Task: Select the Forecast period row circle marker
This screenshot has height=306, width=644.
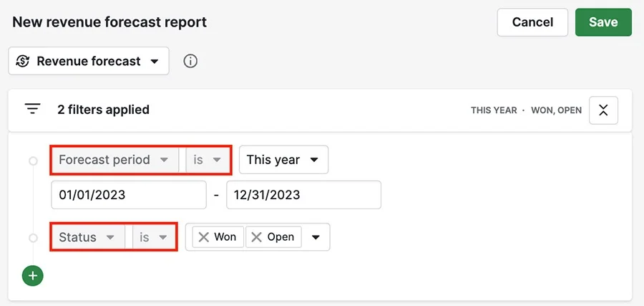Action: point(33,161)
